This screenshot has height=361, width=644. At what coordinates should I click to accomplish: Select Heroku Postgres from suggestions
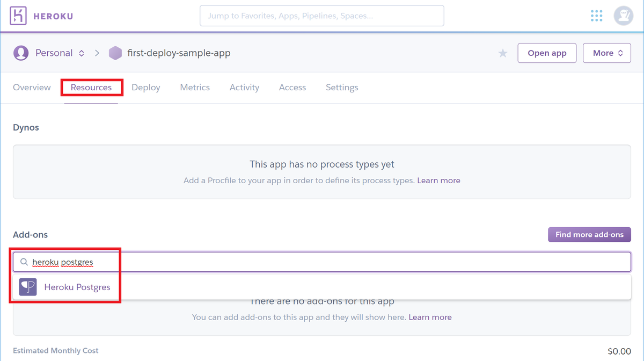click(x=322, y=287)
